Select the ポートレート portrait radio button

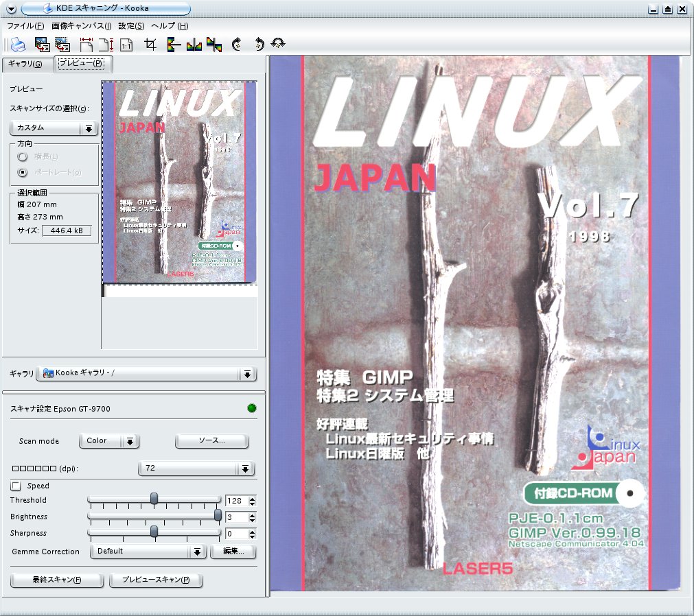point(22,172)
